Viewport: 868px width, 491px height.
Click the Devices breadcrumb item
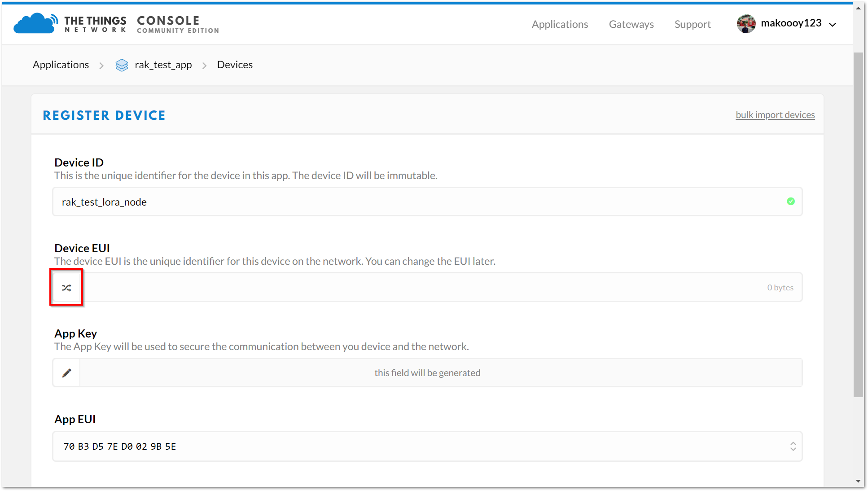235,65
